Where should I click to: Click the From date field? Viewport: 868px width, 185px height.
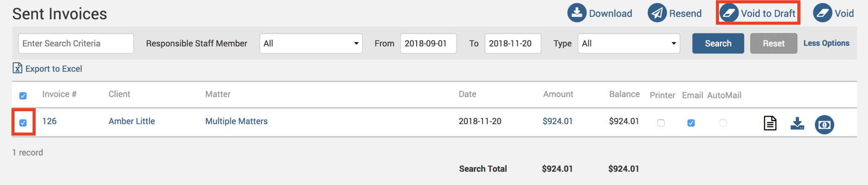[x=428, y=44]
